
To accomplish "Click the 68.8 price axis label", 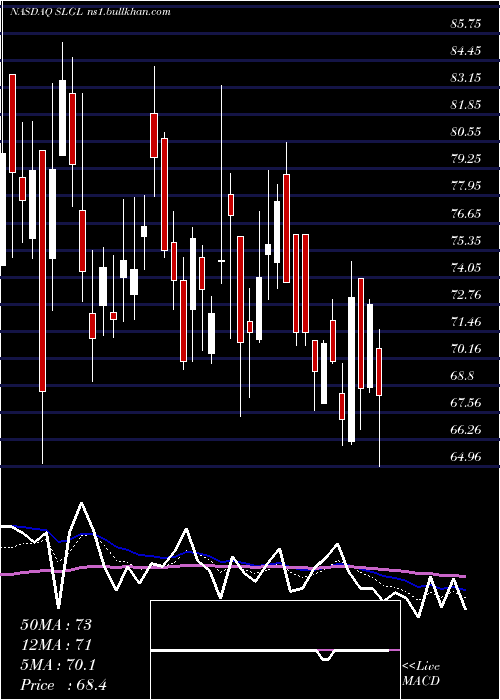I will (x=462, y=376).
